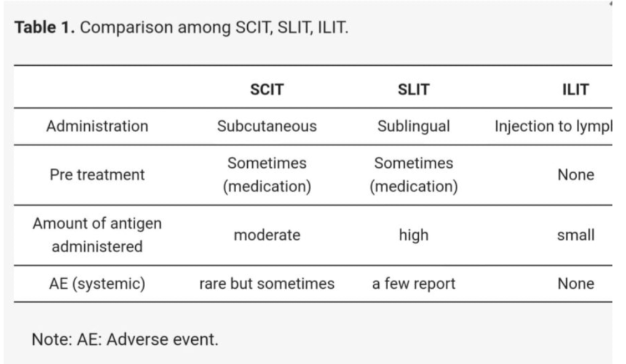Click None in Pre treatment row

576,175
